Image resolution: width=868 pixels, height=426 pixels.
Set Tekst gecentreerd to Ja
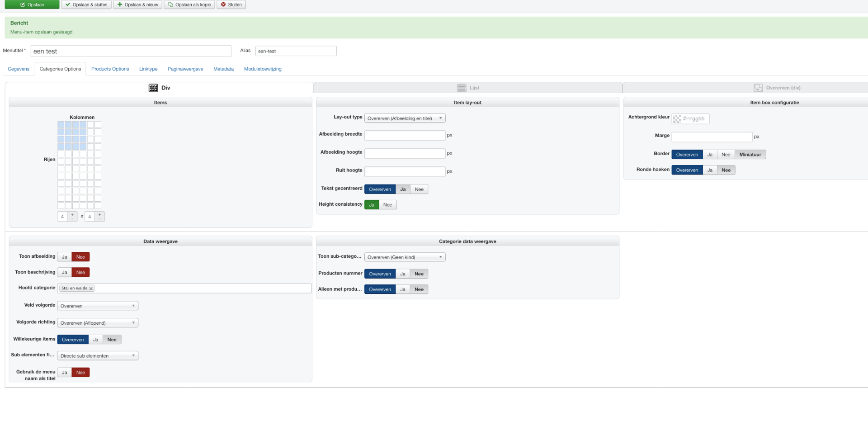[403, 189]
